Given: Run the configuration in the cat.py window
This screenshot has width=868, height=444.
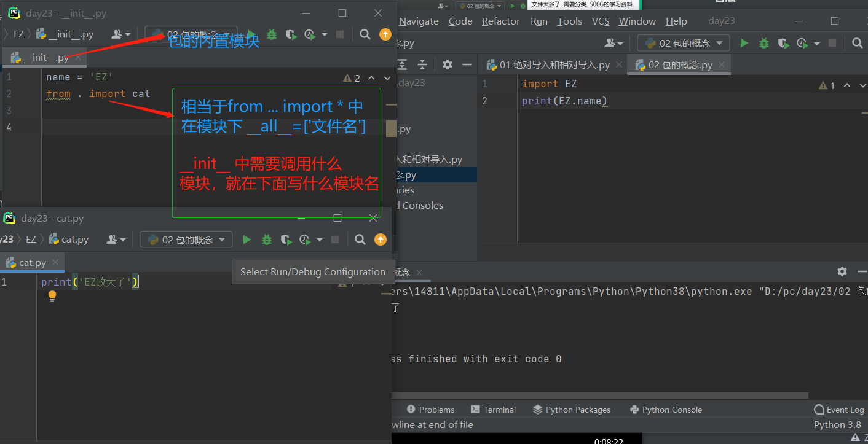Looking at the screenshot, I should point(247,240).
